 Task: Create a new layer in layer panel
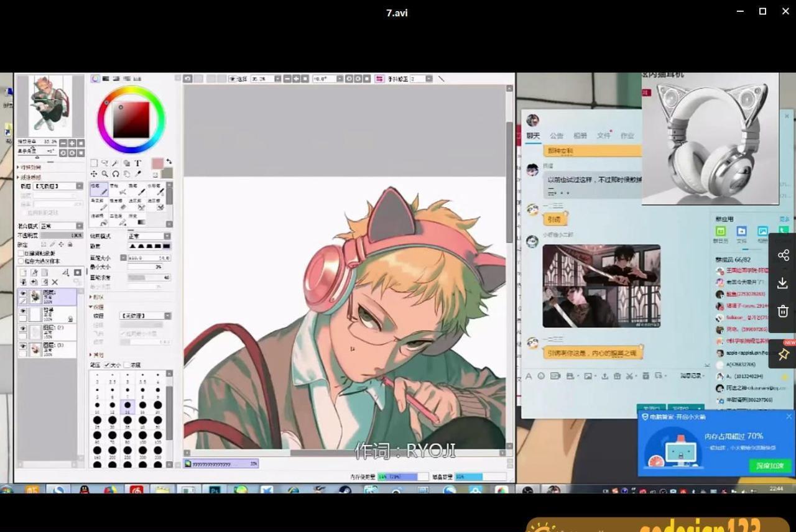pos(23,273)
